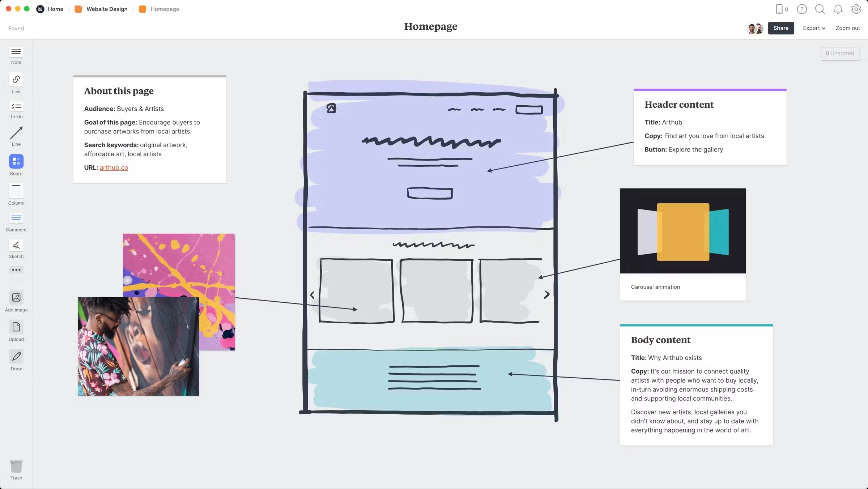Open the 0 Unsorted tray
The width and height of the screenshot is (868, 489).
pos(840,54)
